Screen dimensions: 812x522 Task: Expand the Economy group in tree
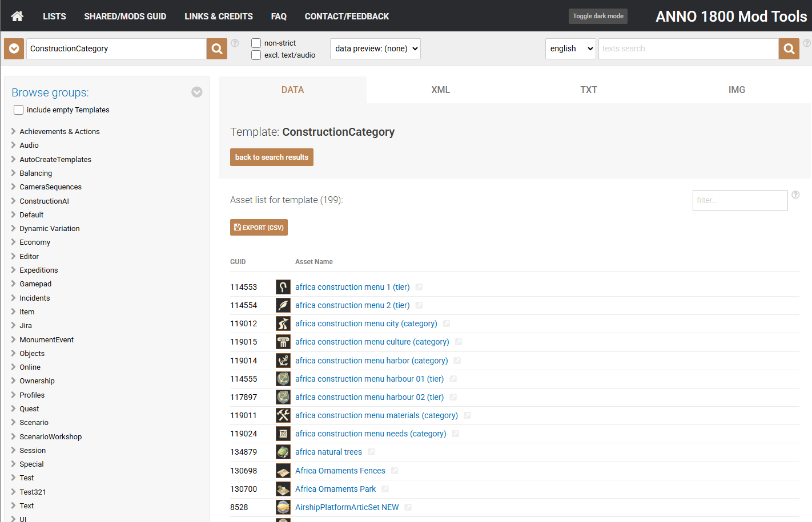point(34,242)
